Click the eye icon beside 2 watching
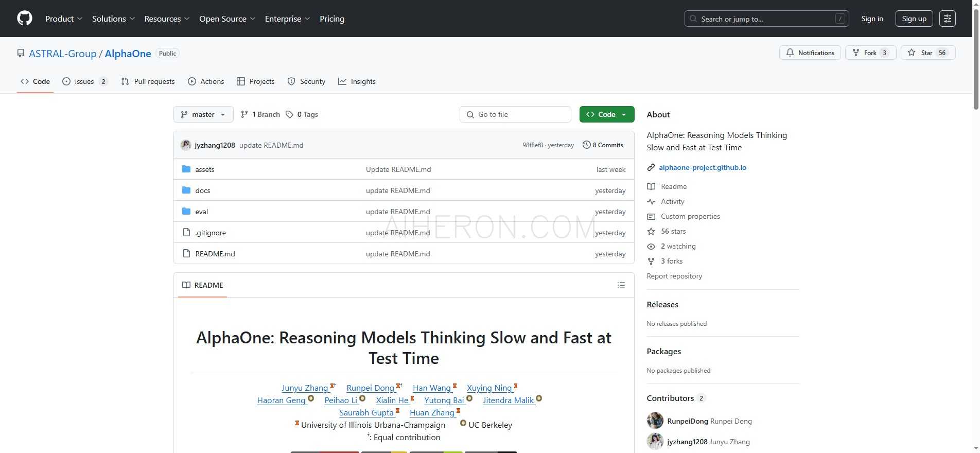 [651, 246]
